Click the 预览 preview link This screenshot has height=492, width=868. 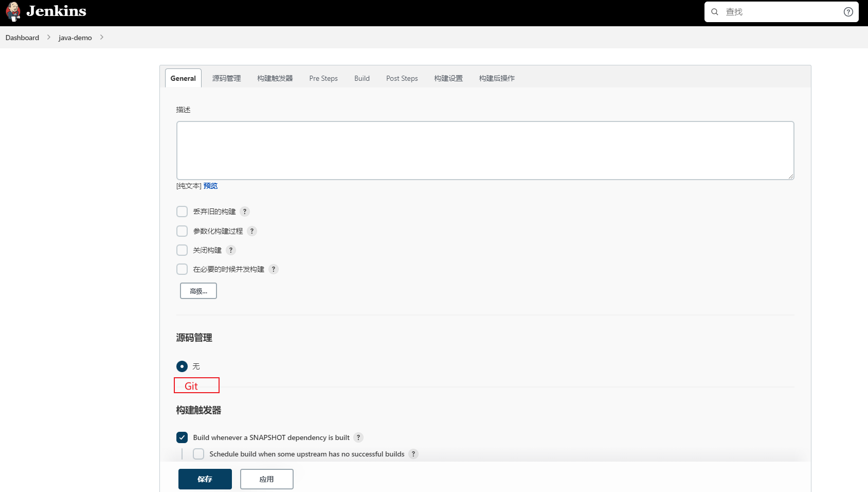pyautogui.click(x=210, y=186)
